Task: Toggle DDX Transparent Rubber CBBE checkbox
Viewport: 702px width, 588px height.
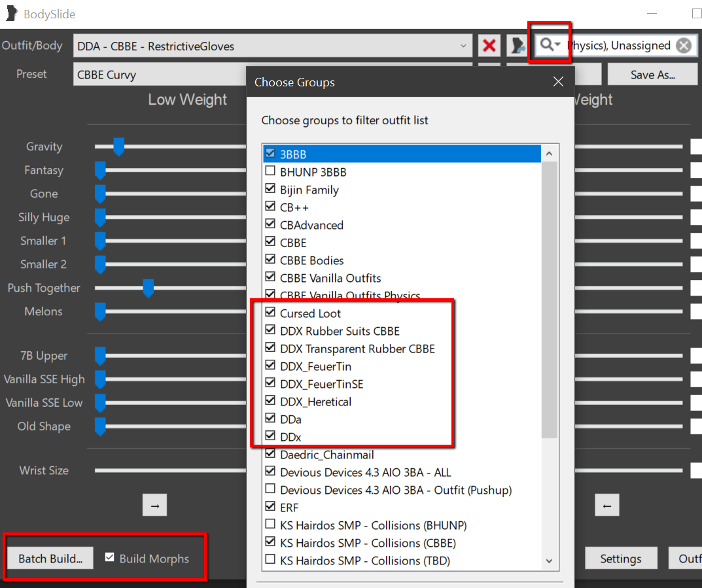Action: tap(270, 348)
